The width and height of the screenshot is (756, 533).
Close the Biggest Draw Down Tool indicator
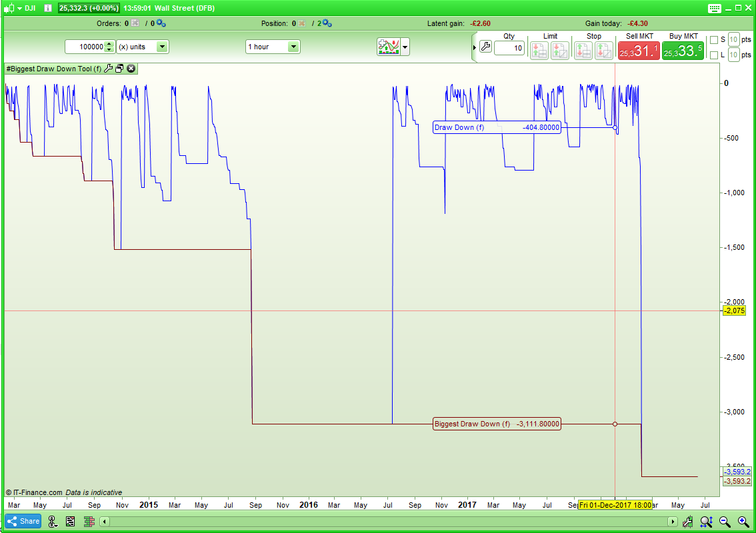[131, 69]
